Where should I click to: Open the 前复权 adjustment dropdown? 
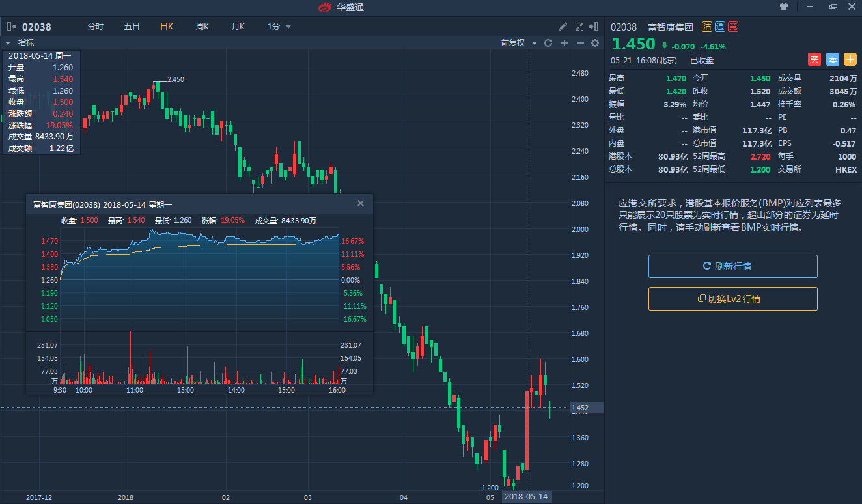tap(519, 43)
